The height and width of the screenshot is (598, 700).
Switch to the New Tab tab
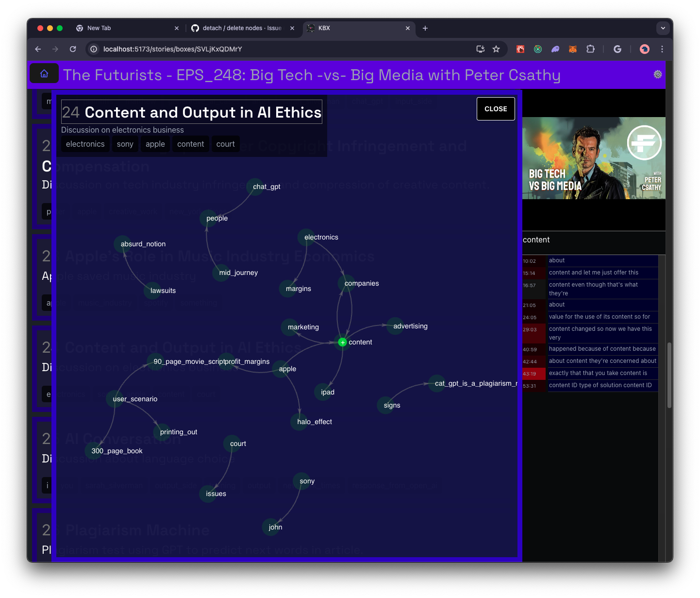pyautogui.click(x=127, y=28)
